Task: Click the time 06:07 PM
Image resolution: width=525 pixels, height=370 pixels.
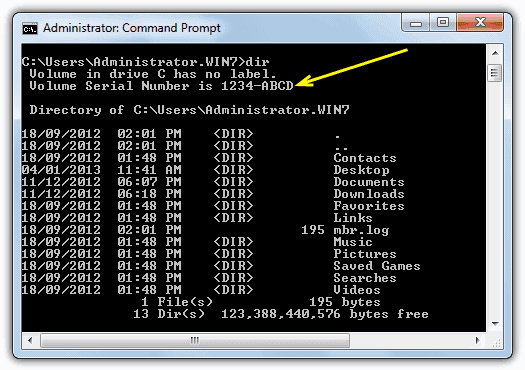Action: coord(149,182)
